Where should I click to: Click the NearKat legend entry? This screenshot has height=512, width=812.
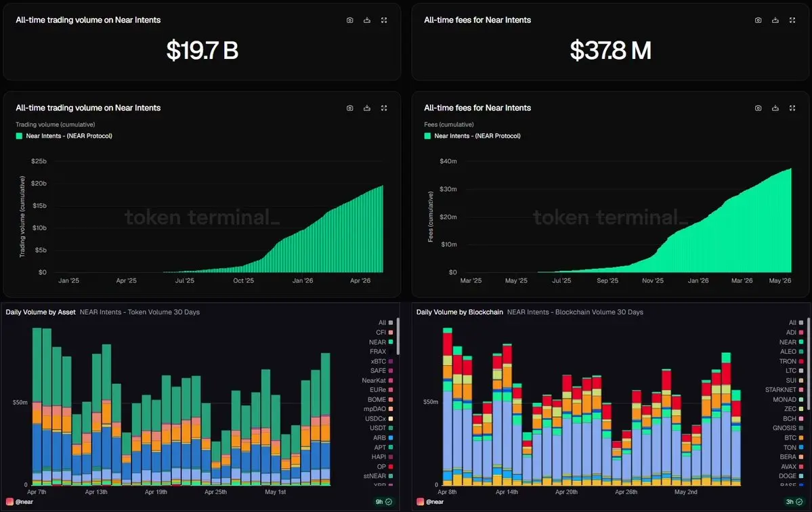(x=377, y=381)
